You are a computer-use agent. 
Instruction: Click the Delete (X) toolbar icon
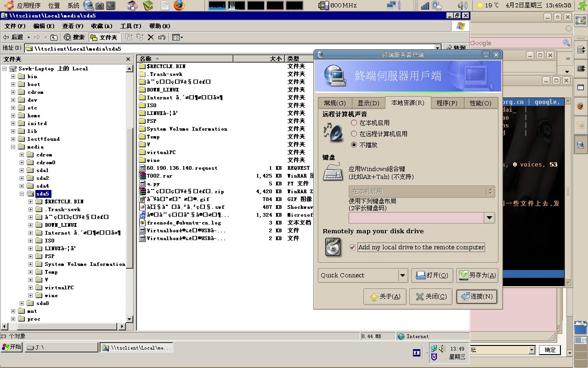pos(151,37)
